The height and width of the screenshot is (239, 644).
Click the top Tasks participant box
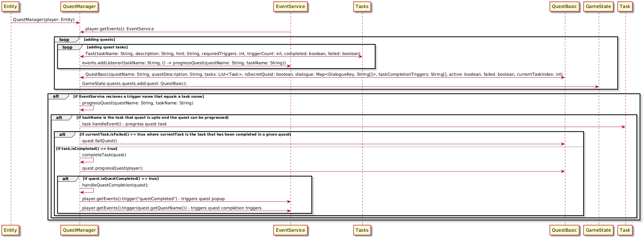coord(362,6)
